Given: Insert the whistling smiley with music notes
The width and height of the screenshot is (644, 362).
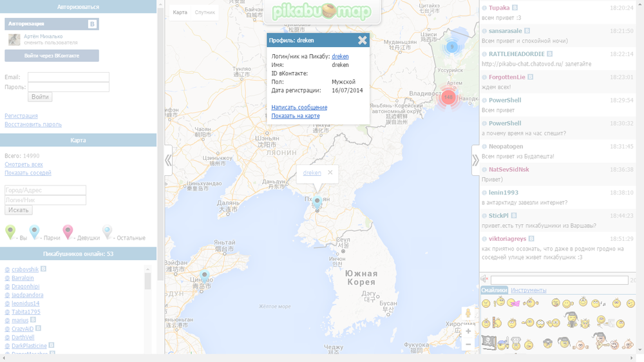Looking at the screenshot, I should [x=598, y=303].
